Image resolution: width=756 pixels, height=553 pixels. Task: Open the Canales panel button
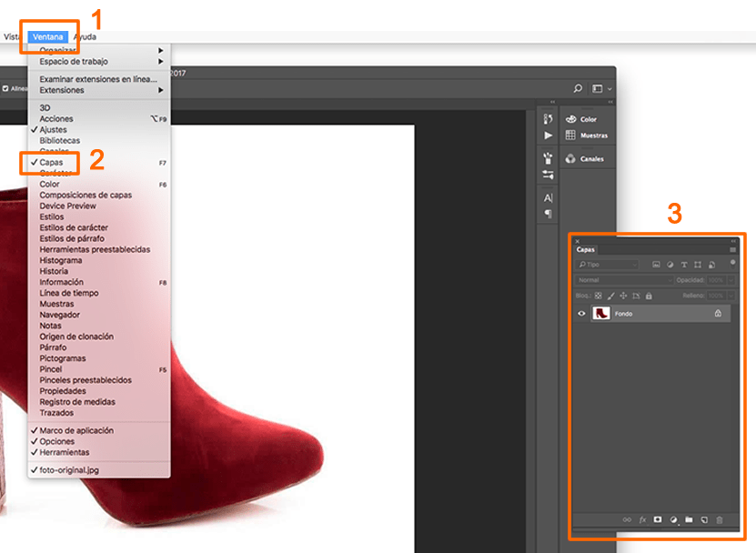click(x=586, y=159)
